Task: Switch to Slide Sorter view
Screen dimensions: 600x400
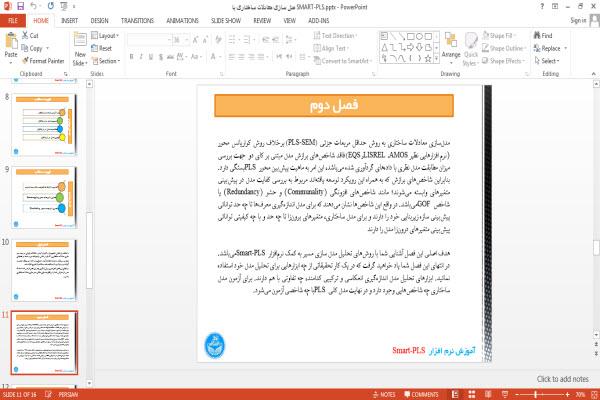Action: [x=472, y=394]
